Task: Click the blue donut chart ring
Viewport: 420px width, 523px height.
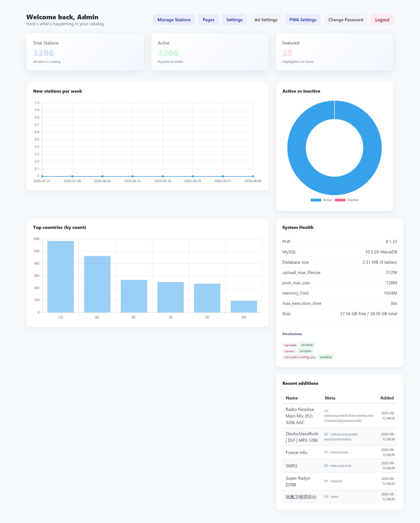Action: coord(296,148)
